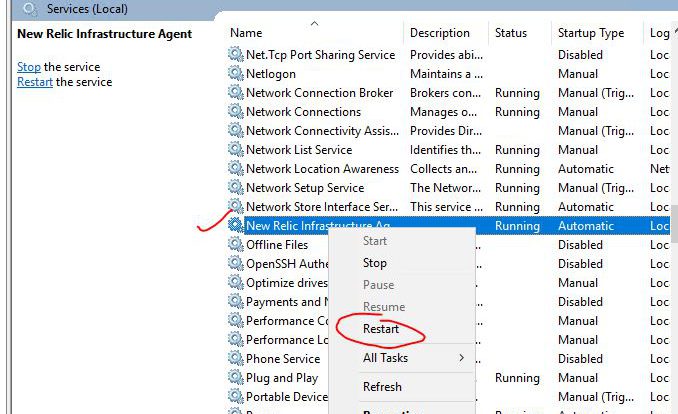The height and width of the screenshot is (414, 678).
Task: Click the gear icon for Performance Logs row
Action: [236, 340]
